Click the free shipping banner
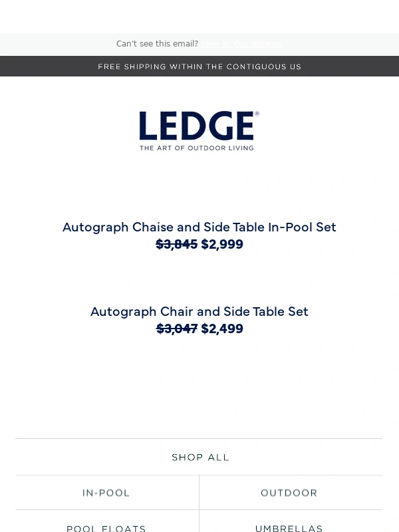 coord(199,66)
